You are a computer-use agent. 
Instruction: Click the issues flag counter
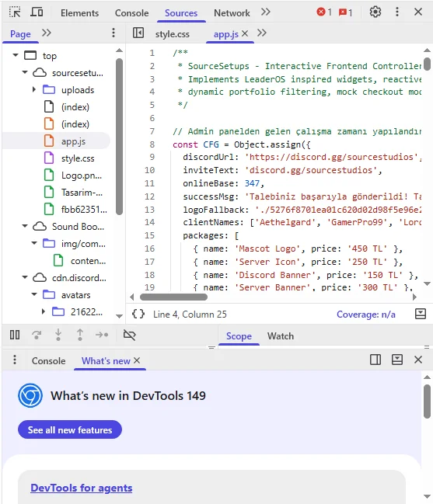click(345, 12)
